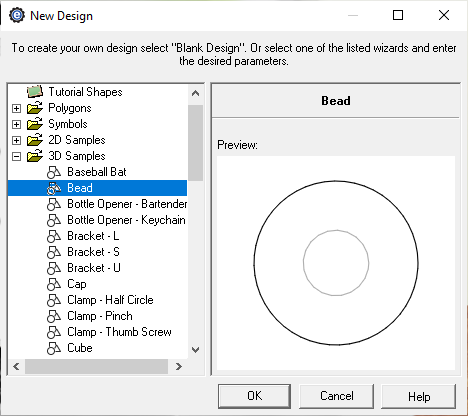Click the shape icon beside Baseball Bat
This screenshot has width=468, height=416.
pos(54,172)
